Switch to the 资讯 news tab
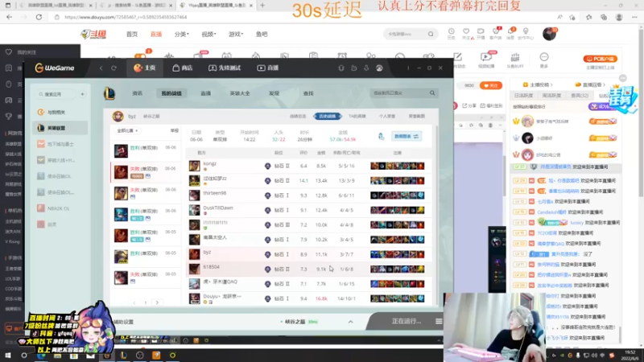 click(137, 93)
